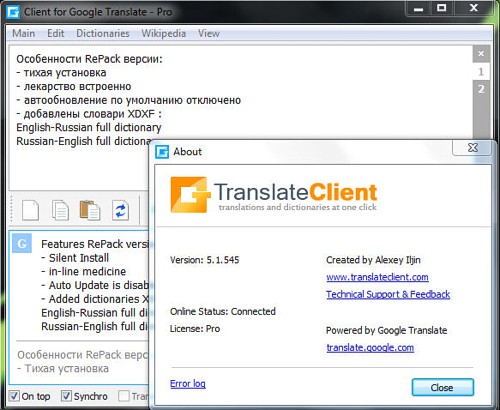Toggle the On top checkbox

point(14,396)
